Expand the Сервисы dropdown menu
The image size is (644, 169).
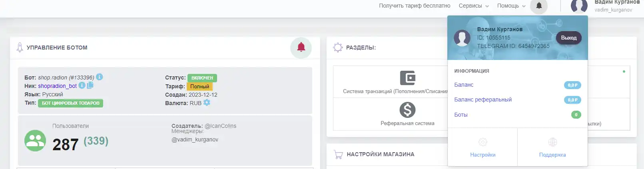[x=474, y=6]
